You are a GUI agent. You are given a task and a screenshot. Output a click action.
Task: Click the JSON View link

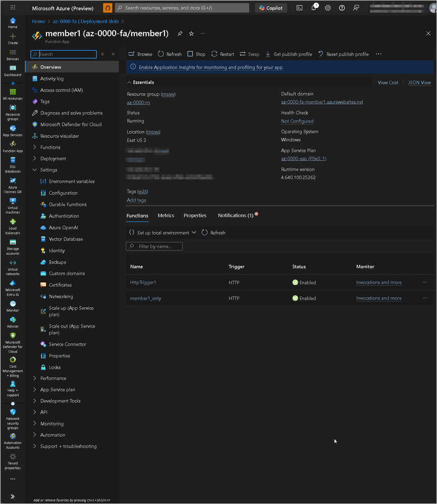tap(419, 83)
